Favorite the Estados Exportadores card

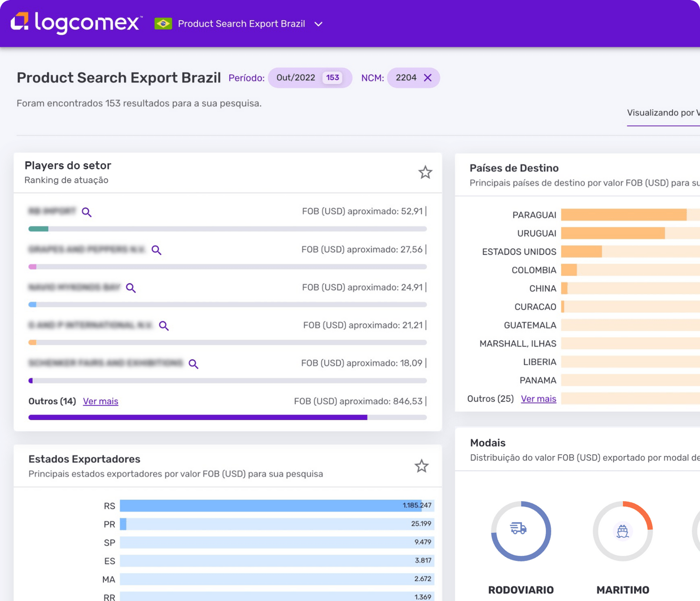[421, 466]
